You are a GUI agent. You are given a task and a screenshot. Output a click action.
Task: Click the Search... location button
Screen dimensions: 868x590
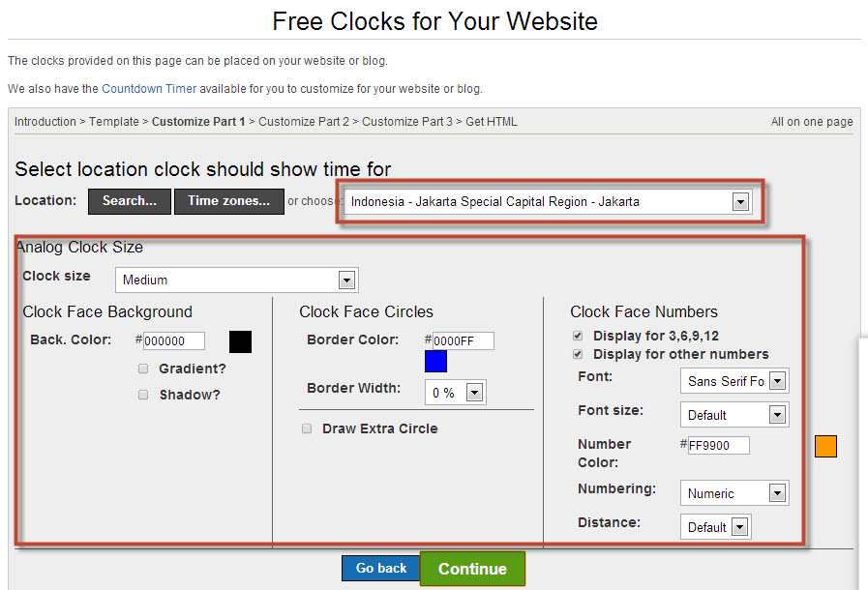click(x=130, y=201)
